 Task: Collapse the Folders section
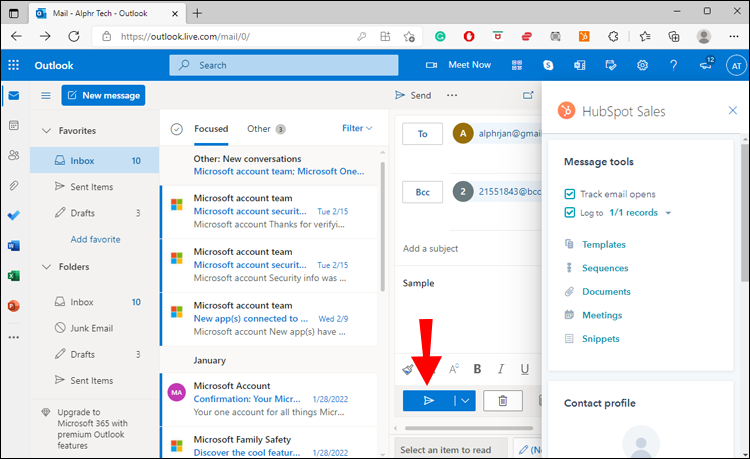[46, 267]
